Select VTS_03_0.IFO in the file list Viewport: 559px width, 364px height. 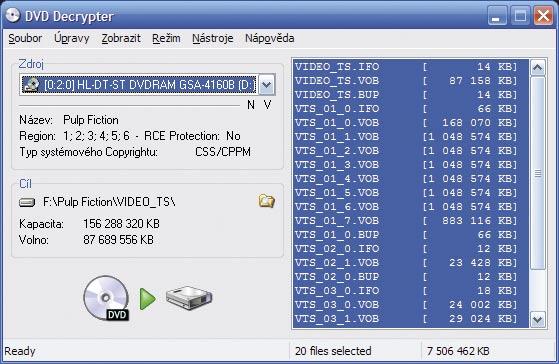point(411,291)
